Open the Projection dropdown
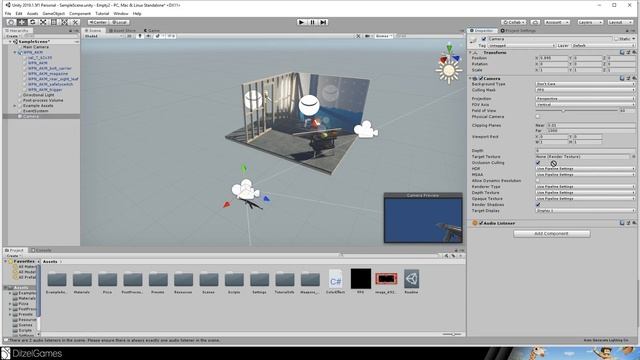This screenshot has height=360, width=640. coord(585,98)
